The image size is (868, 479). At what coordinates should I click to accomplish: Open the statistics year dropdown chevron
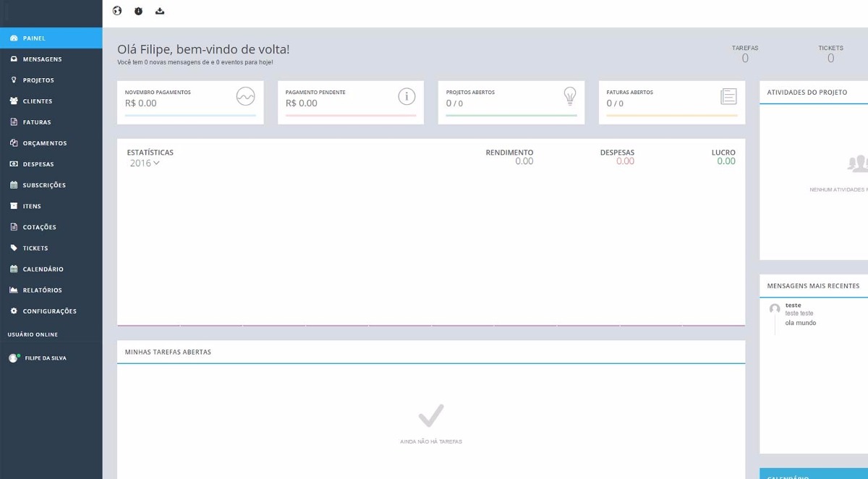[x=156, y=163]
